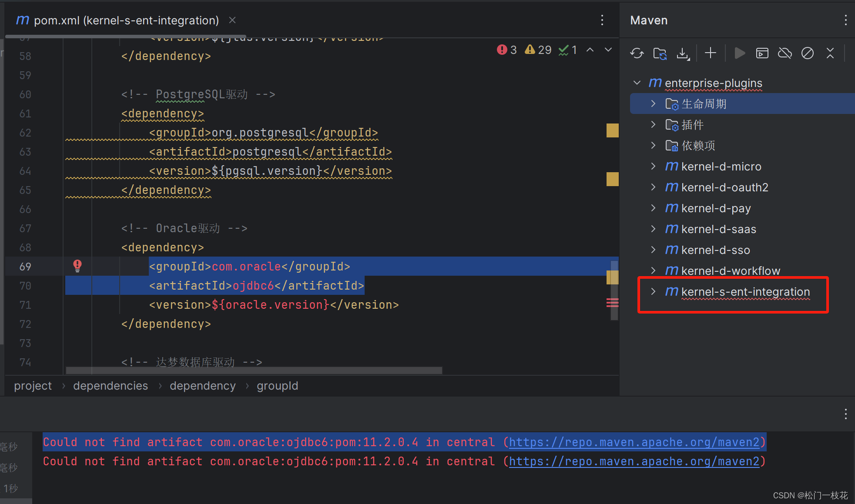Reload all Maven projects
The width and height of the screenshot is (855, 504).
tap(637, 53)
